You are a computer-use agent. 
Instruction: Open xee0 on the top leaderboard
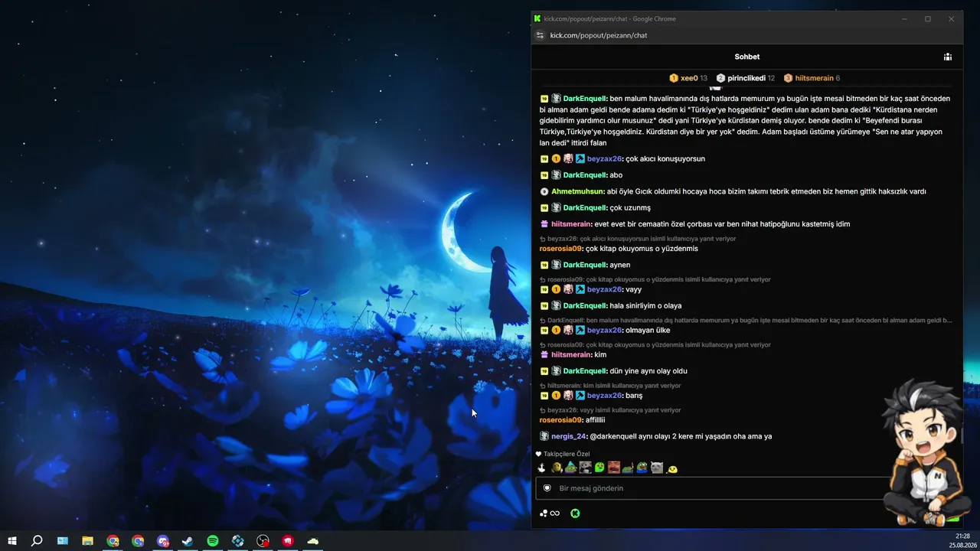point(689,78)
